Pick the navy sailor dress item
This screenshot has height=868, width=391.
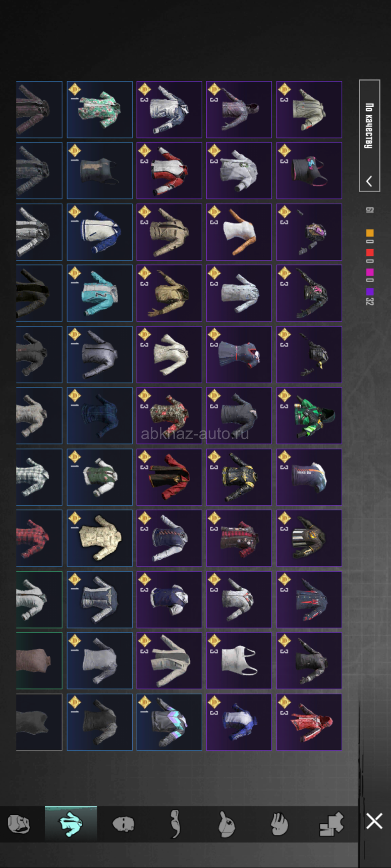[x=239, y=354]
